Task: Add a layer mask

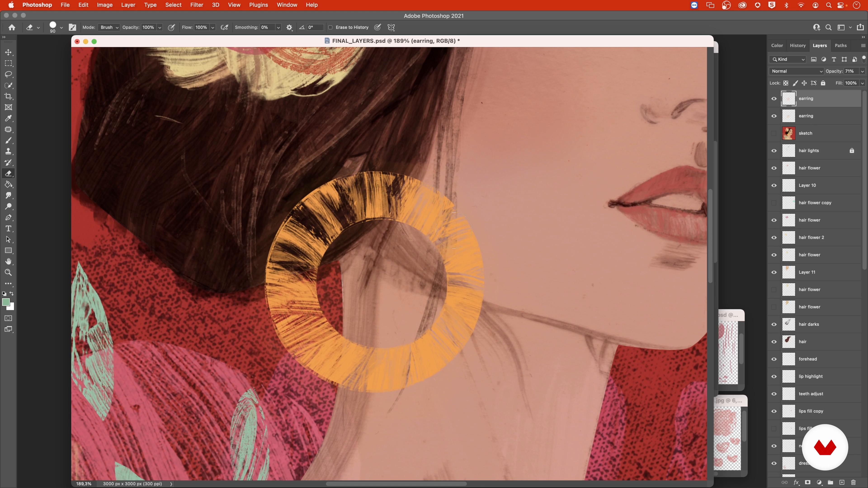Action: (808, 482)
